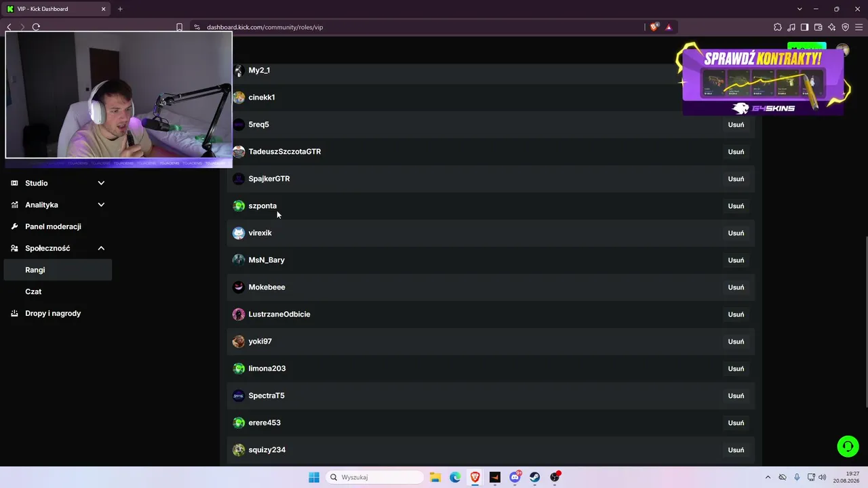Click the page vertical scrollbar thumb
The height and width of the screenshot is (488, 868).
[x=865, y=322]
